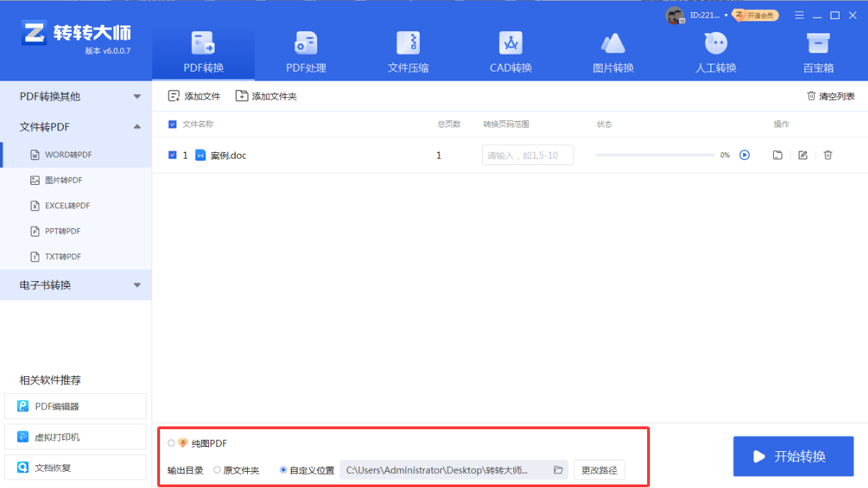Click the 添加文件 button
This screenshot has width=868, height=488.
pyautogui.click(x=194, y=96)
